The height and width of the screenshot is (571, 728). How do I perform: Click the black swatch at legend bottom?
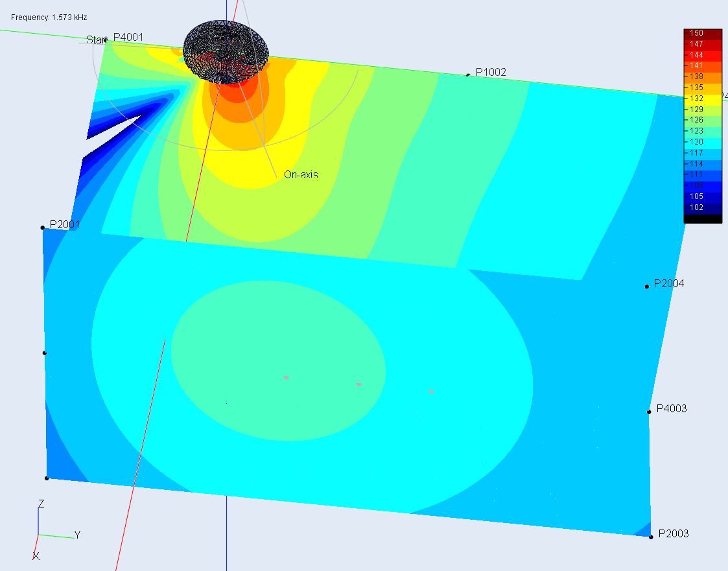(x=703, y=219)
